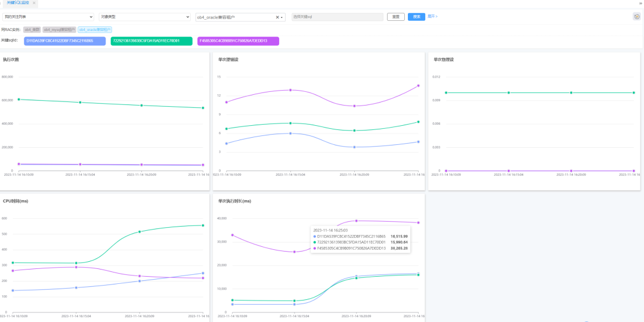Expand more filters via 展开 link

click(x=432, y=17)
